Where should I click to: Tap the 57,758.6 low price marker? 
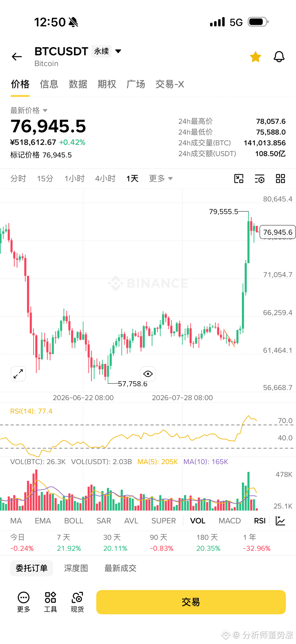click(x=133, y=384)
